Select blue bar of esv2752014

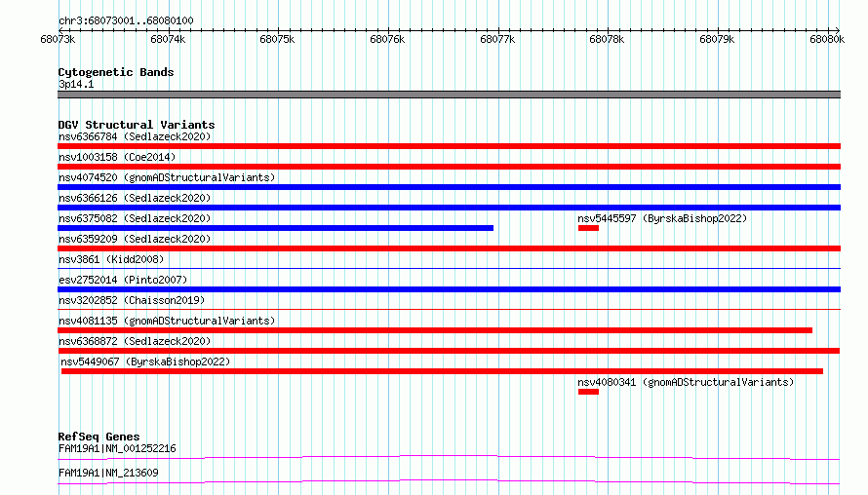click(449, 289)
